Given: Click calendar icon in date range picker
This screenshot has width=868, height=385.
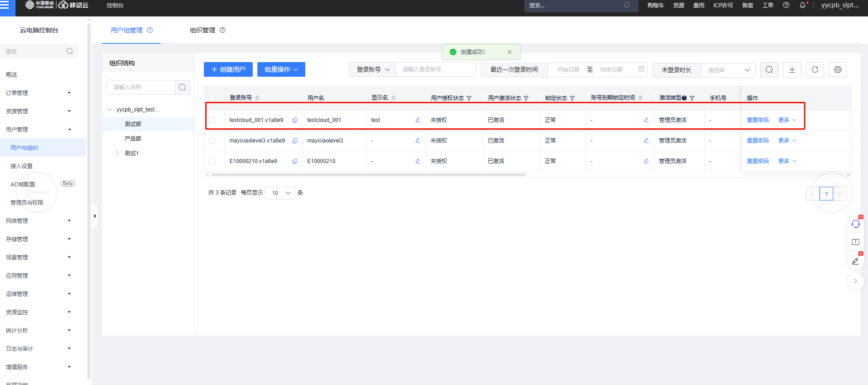Looking at the screenshot, I should click(x=641, y=69).
